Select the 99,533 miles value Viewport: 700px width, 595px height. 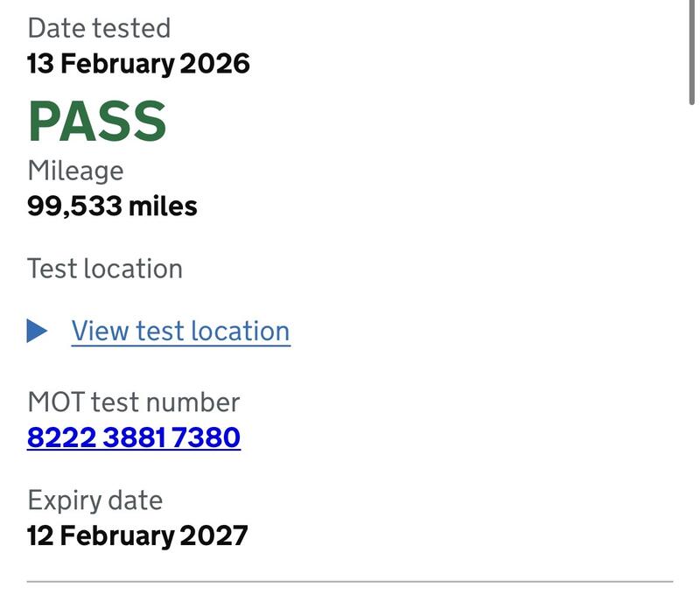click(x=112, y=206)
